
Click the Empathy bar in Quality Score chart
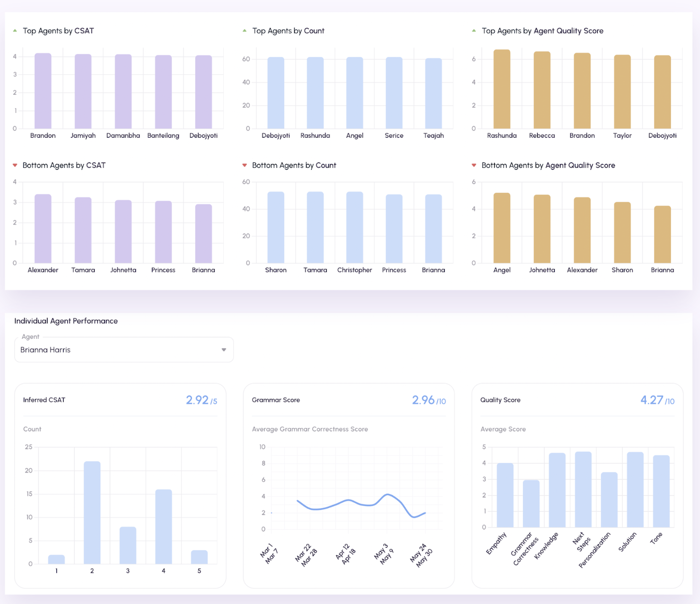pos(505,495)
